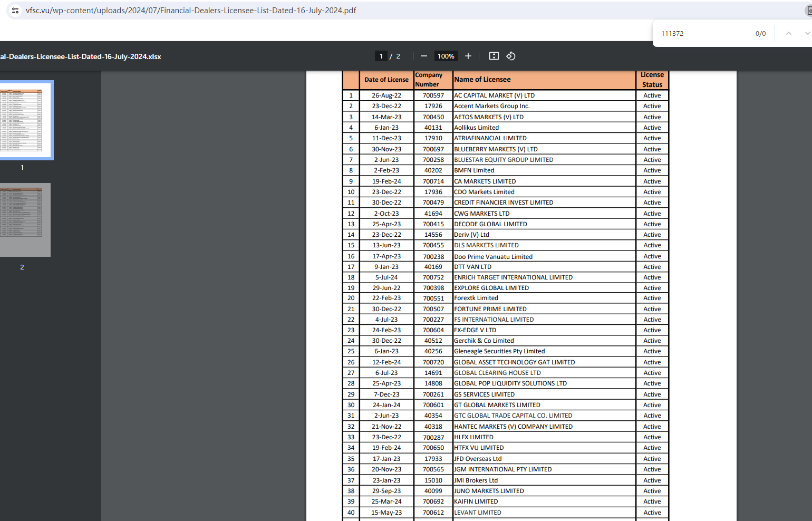812x521 pixels.
Task: Click the vfsc.vu URL in address bar
Action: coord(191,11)
